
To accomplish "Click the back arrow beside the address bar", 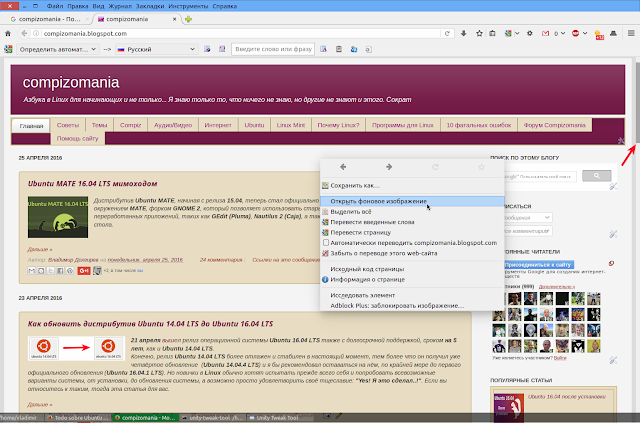I will coord(24,33).
